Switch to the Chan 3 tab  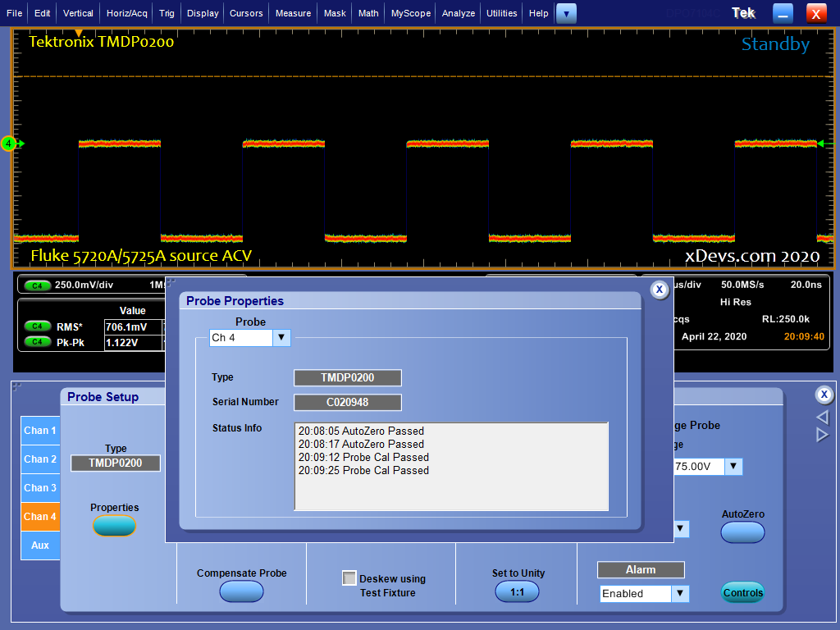click(x=40, y=488)
